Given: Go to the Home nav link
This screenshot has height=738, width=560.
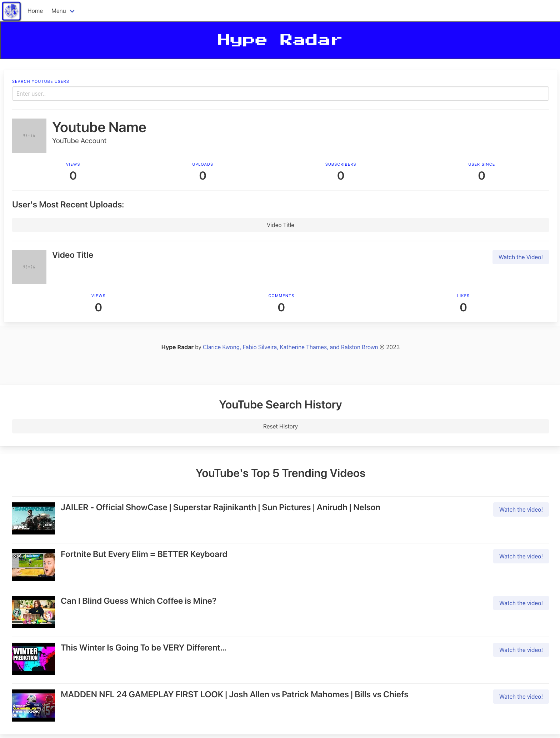Looking at the screenshot, I should tap(35, 11).
